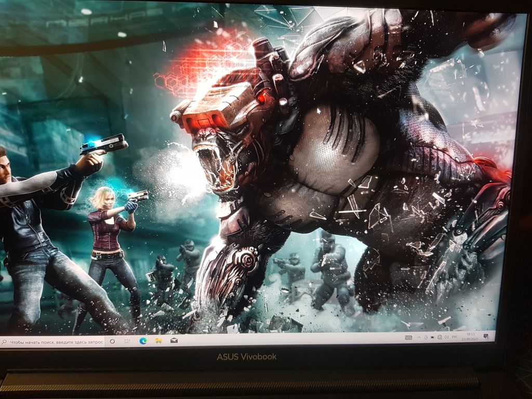Click the Cortana circle icon
Viewport: 532px width, 399px height.
point(112,341)
